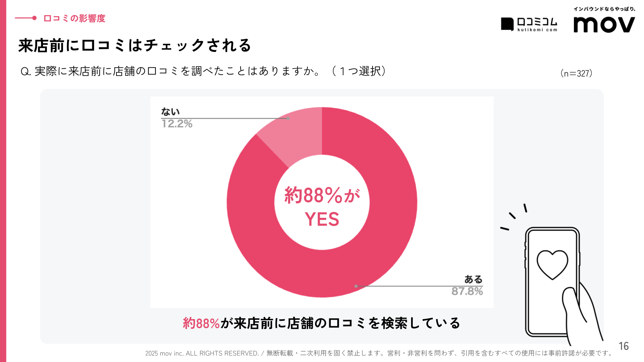Image resolution: width=644 pixels, height=362 pixels.
Task: Click the copyright footer text
Action: point(379,353)
